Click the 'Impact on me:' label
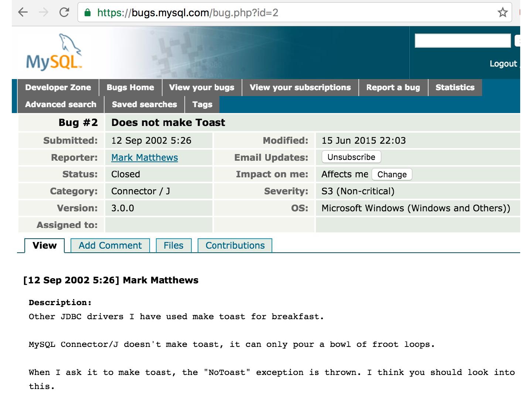532x399 pixels. [x=272, y=174]
